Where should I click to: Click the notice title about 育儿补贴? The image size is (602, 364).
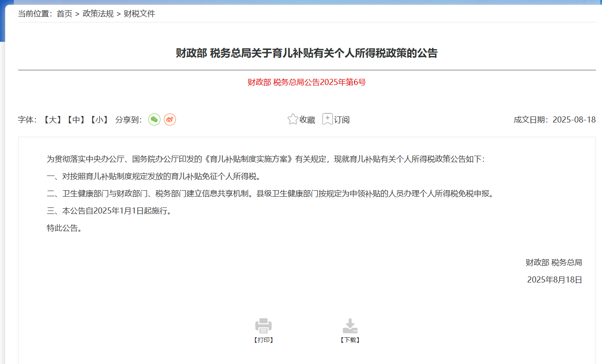(x=307, y=53)
